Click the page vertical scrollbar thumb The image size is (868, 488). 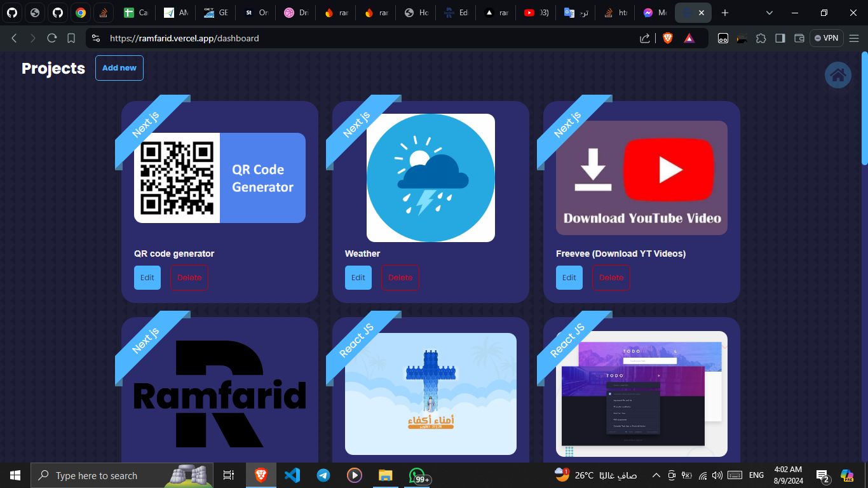pos(864,110)
